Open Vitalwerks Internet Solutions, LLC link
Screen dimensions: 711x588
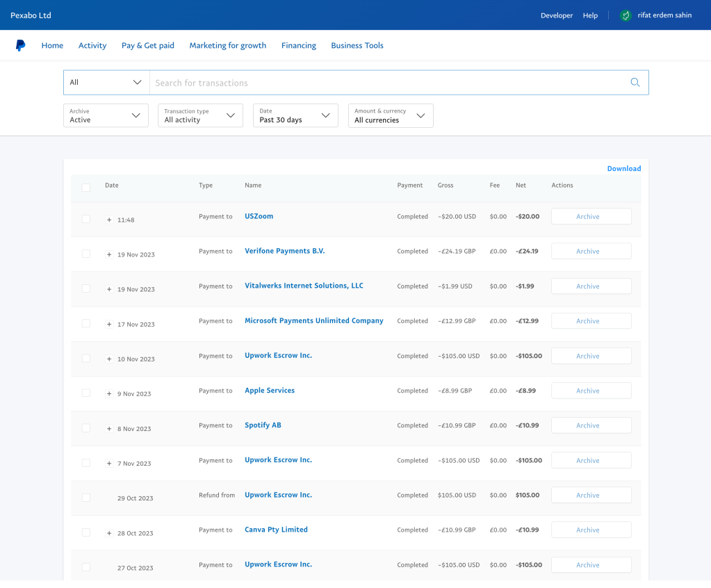tap(304, 286)
